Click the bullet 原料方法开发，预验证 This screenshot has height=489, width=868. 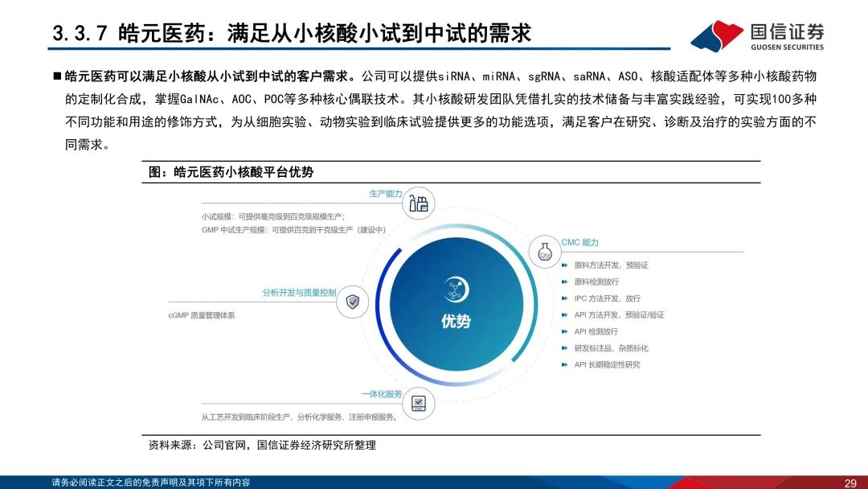(611, 265)
